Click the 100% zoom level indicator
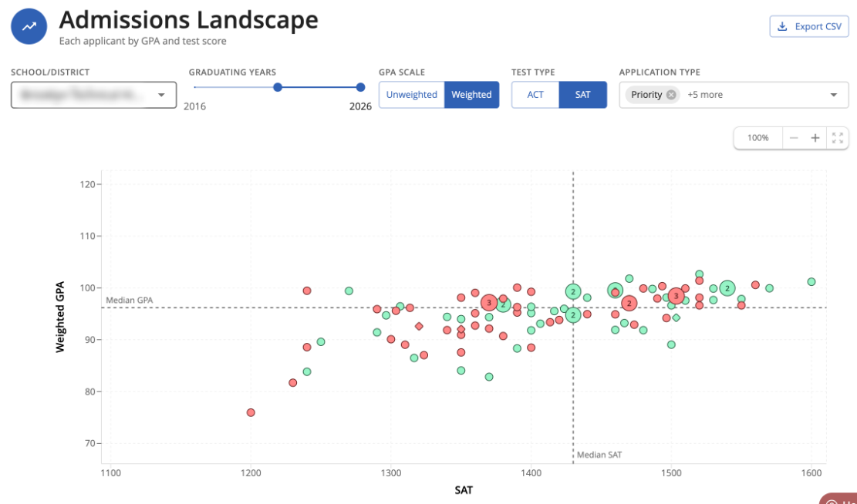Screen dimensions: 857x504 pyautogui.click(x=758, y=138)
